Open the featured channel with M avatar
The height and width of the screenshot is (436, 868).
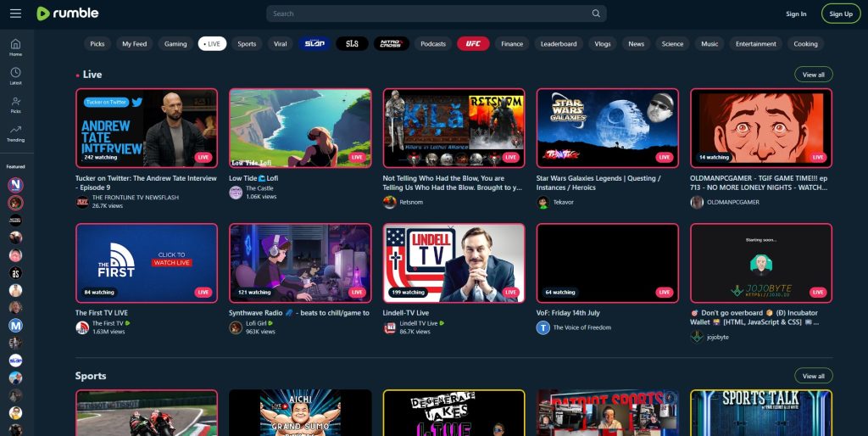pyautogui.click(x=15, y=325)
